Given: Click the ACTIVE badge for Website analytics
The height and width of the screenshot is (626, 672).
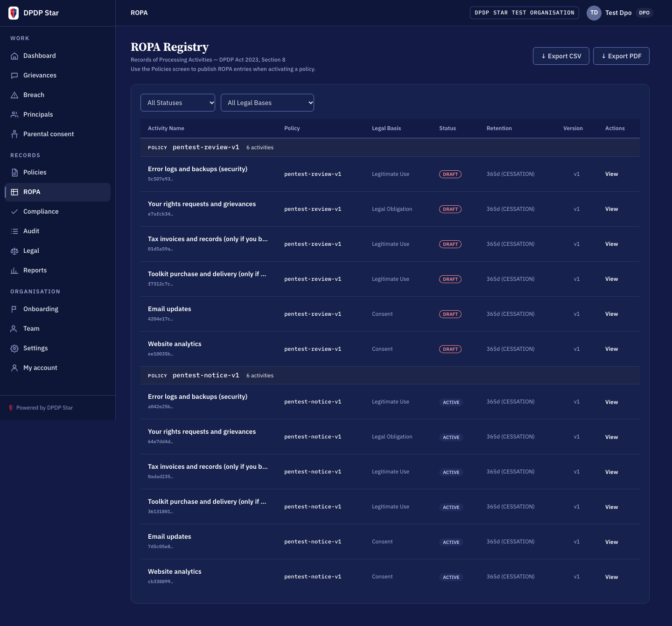Looking at the screenshot, I should pyautogui.click(x=451, y=577).
